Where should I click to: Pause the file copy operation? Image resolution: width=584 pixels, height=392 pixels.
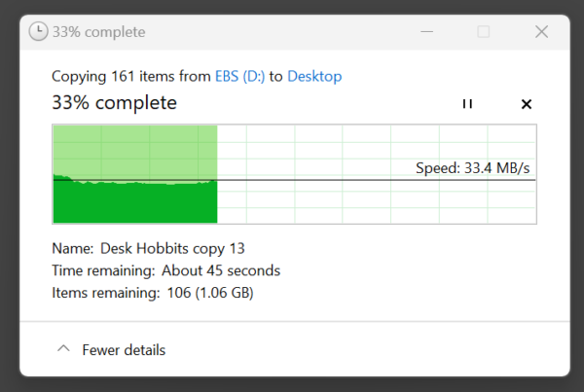[x=467, y=104]
